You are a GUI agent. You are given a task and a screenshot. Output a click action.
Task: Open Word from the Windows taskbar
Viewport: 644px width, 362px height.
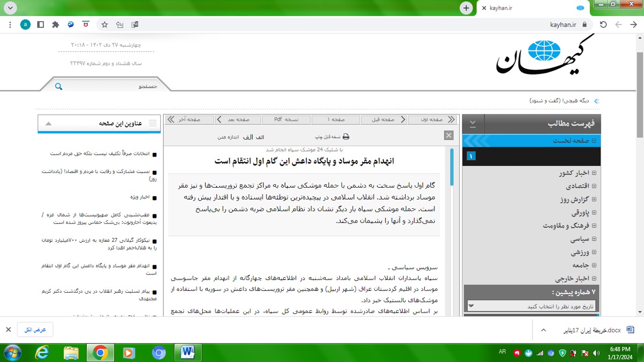[188, 352]
